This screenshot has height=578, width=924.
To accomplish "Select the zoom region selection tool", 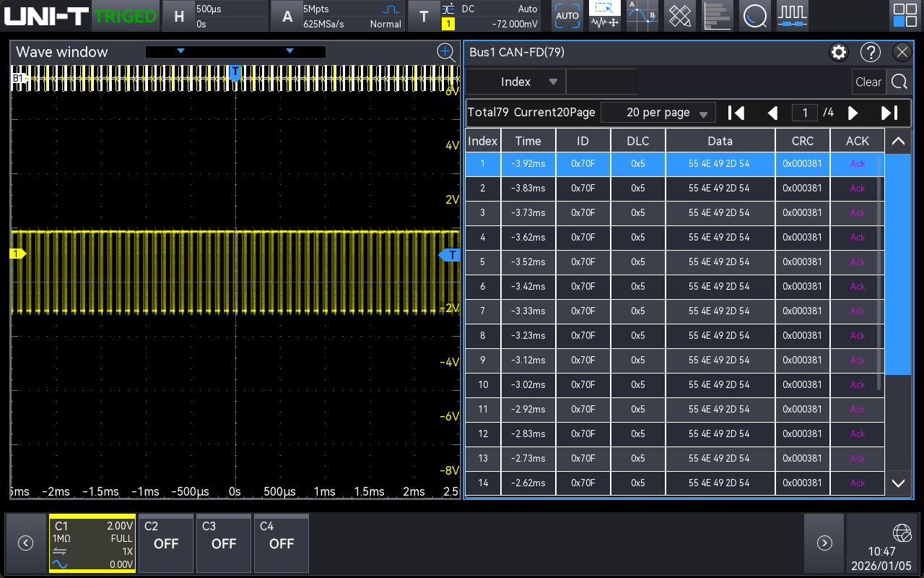I will [605, 8].
